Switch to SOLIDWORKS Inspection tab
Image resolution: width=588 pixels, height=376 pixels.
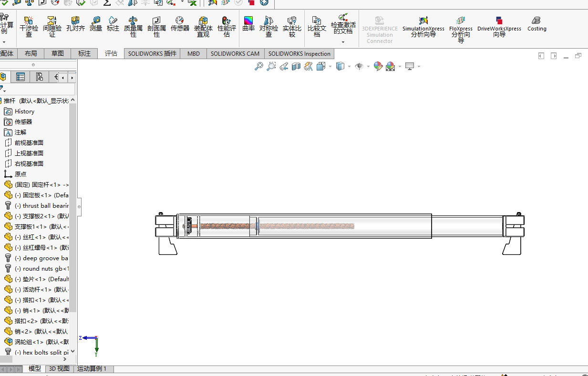coord(299,53)
